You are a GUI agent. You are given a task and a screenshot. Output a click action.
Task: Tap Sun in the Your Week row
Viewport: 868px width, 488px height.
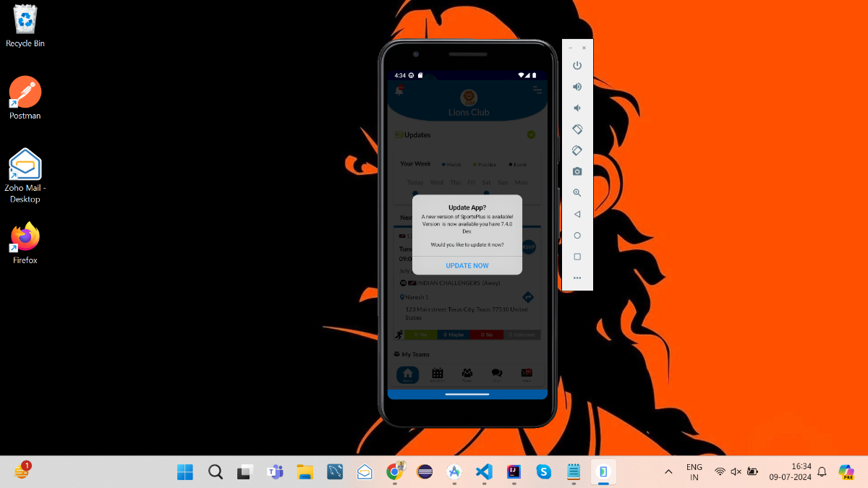click(502, 182)
